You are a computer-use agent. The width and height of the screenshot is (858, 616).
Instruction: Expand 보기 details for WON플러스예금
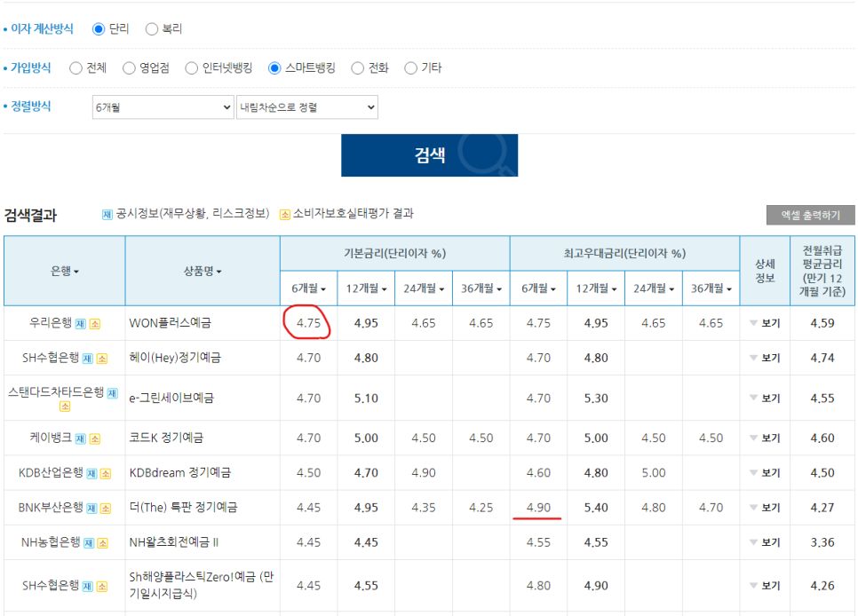point(765,323)
